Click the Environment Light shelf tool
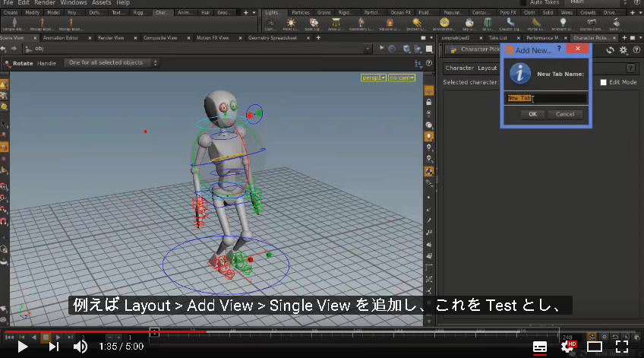 click(x=444, y=24)
